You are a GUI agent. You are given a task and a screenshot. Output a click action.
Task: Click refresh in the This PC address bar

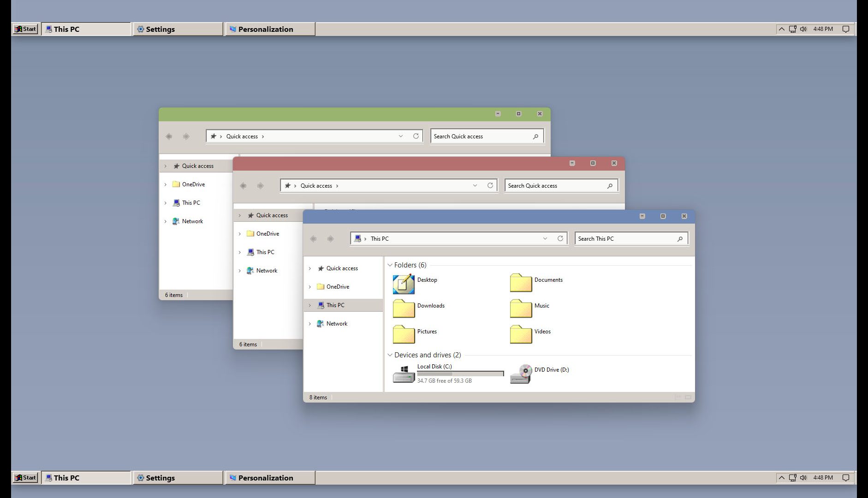point(560,238)
